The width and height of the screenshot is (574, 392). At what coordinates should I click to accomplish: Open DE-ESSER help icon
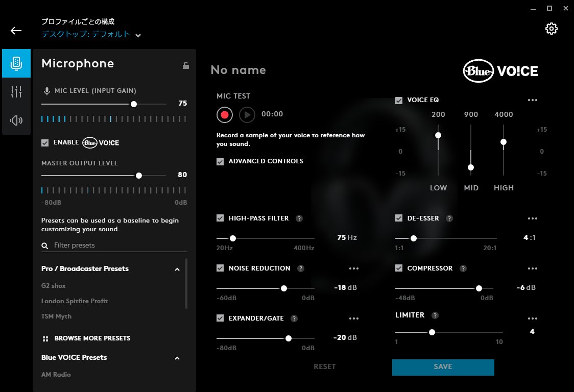pos(449,218)
